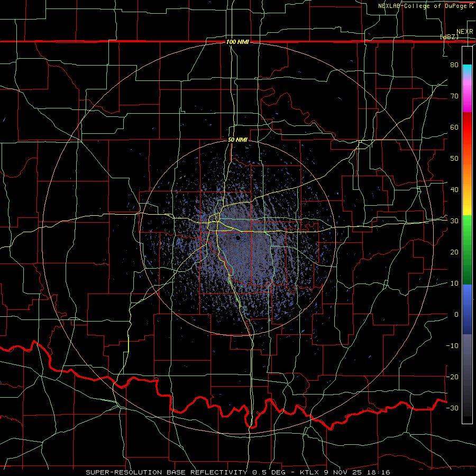This screenshot has width=476, height=476.
Task: Click the '[dBZ]' unit label
Action: 449,36
